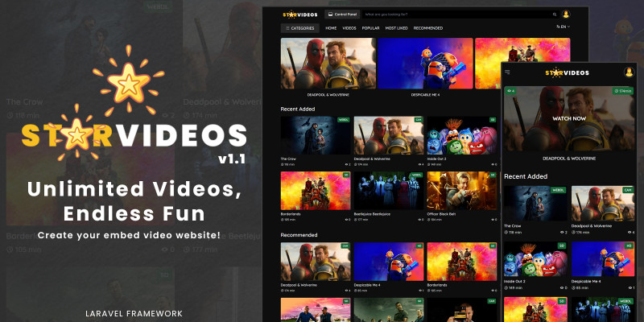Open the user avatar in desktop header
The image size is (644, 322).
566,14
